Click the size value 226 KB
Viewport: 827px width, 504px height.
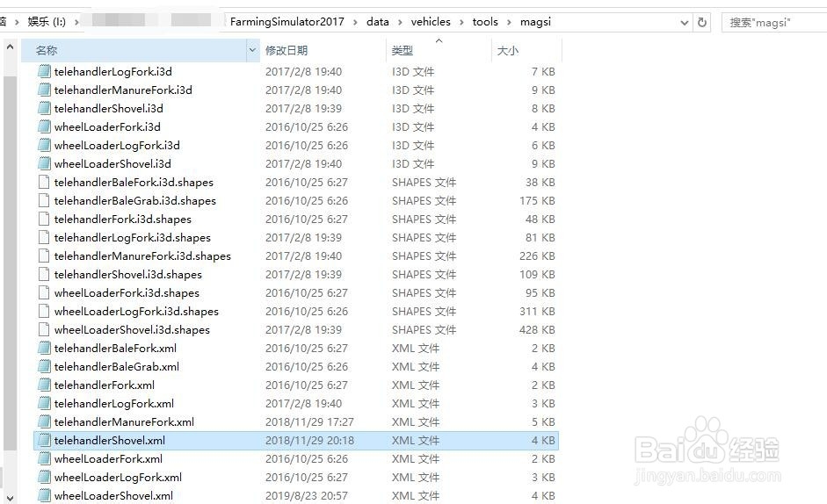[x=537, y=256]
